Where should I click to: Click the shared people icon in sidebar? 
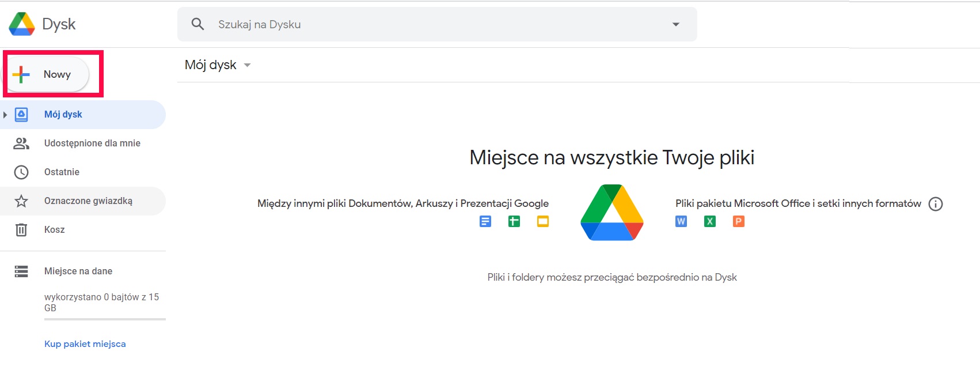coord(21,144)
